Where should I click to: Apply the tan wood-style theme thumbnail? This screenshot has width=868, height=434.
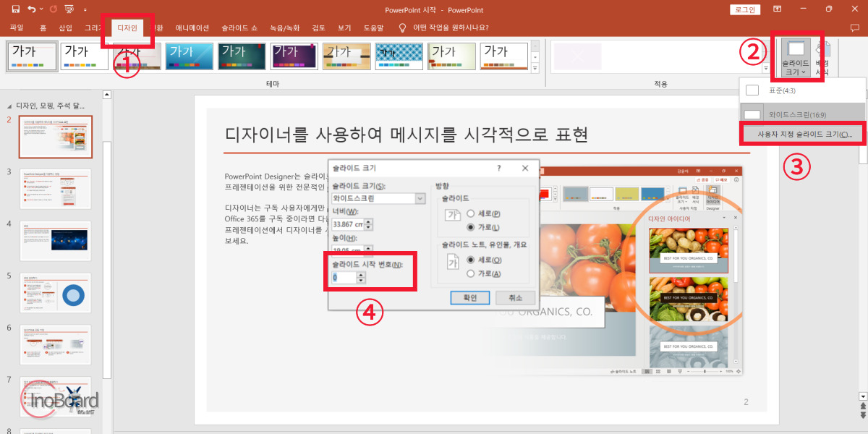[347, 56]
